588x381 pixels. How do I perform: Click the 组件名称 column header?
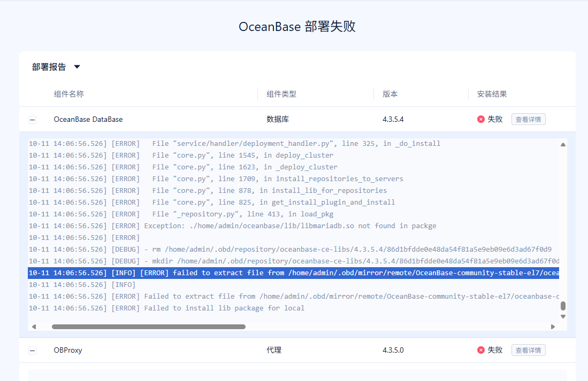(69, 94)
